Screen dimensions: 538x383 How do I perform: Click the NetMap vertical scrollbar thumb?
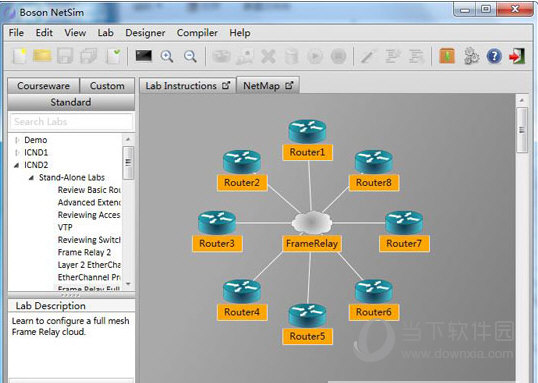pyautogui.click(x=522, y=130)
